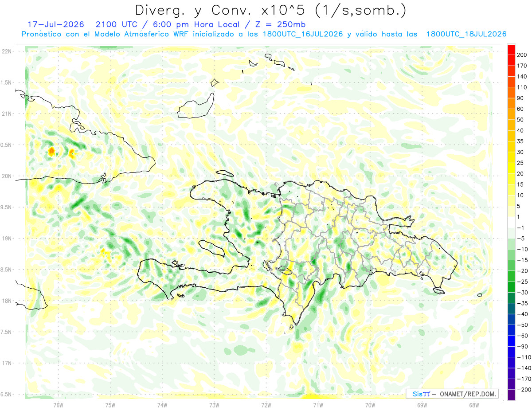
Task: Click the '68W' longitude label
Action: [x=474, y=405]
